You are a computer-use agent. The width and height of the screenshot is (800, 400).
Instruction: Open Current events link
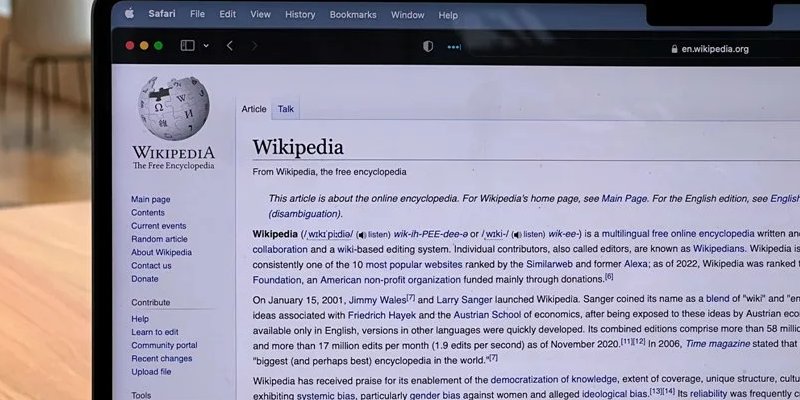pos(159,226)
